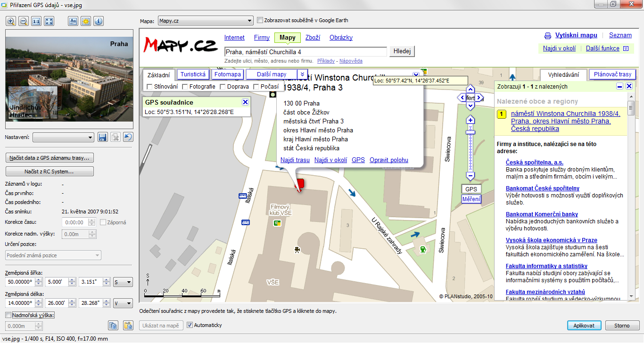Image resolution: width=644 pixels, height=343 pixels.
Task: Copy GPS coordinates icon
Action: [113, 325]
